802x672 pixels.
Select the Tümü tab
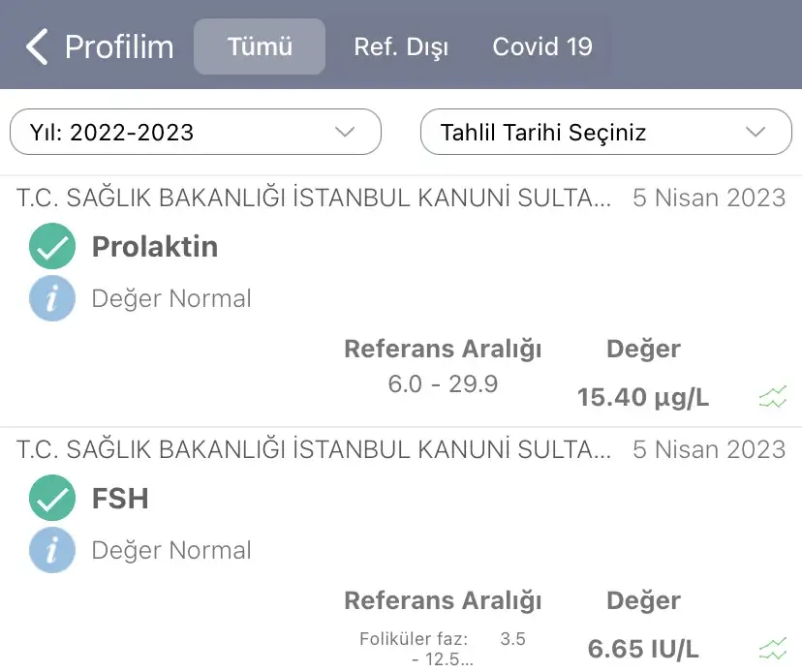point(260,46)
